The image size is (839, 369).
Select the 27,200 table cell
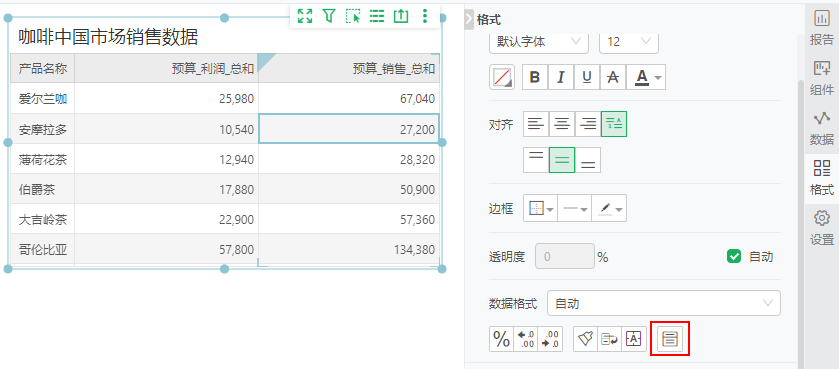(349, 128)
